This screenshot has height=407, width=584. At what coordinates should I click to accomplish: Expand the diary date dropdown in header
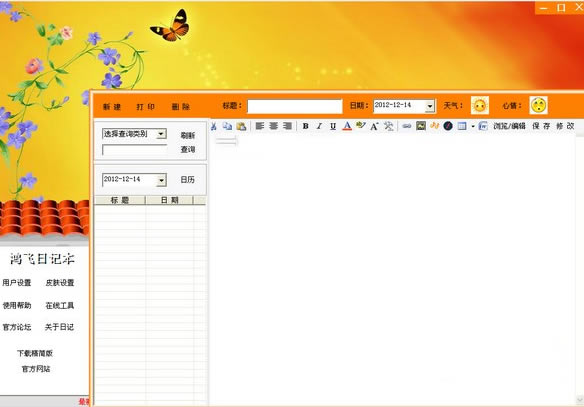[x=430, y=106]
